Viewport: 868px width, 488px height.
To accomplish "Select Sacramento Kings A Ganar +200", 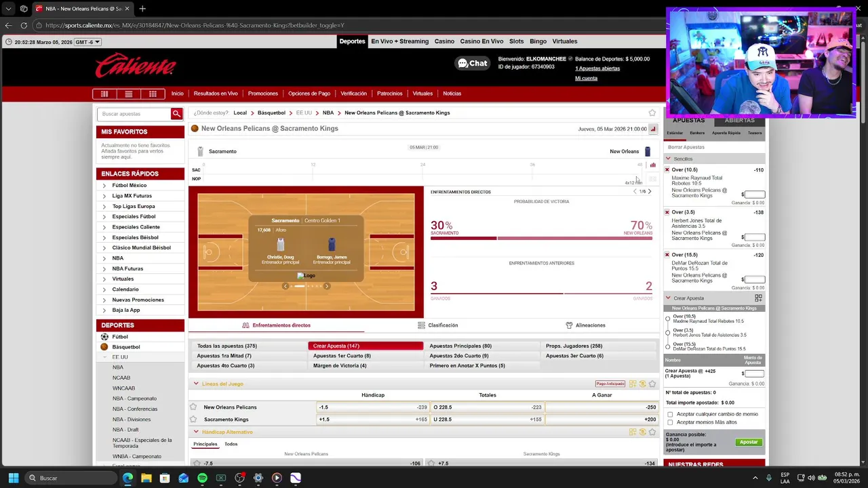I will tap(601, 420).
